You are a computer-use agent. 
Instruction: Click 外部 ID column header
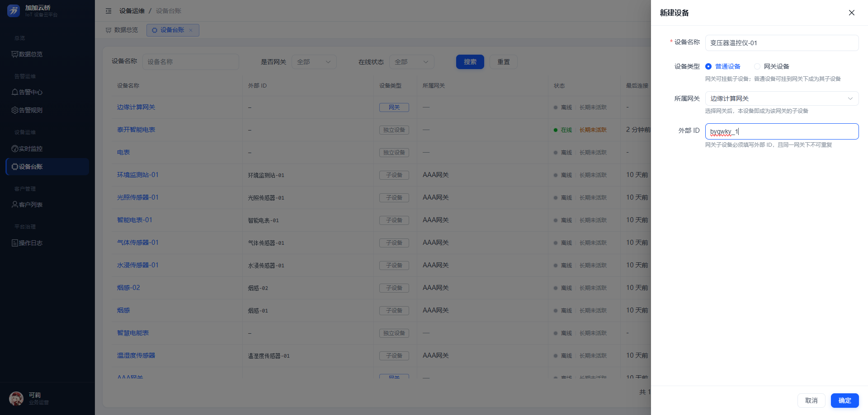257,86
